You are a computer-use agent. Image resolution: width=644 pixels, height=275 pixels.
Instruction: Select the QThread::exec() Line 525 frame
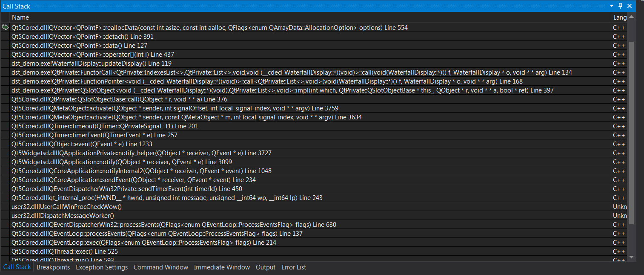pos(64,252)
